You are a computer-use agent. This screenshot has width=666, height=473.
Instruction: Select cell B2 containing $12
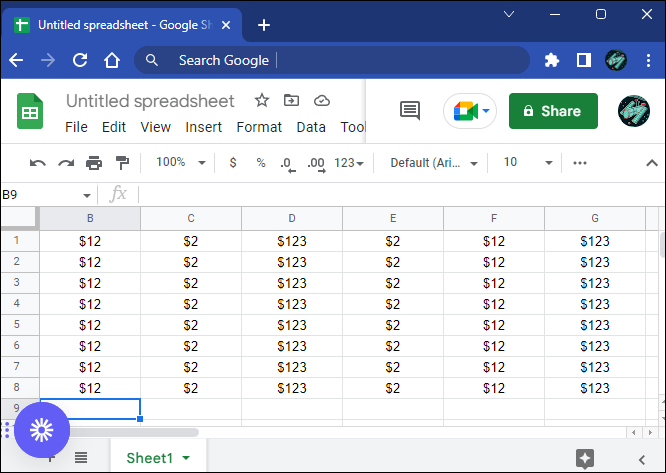(90, 262)
